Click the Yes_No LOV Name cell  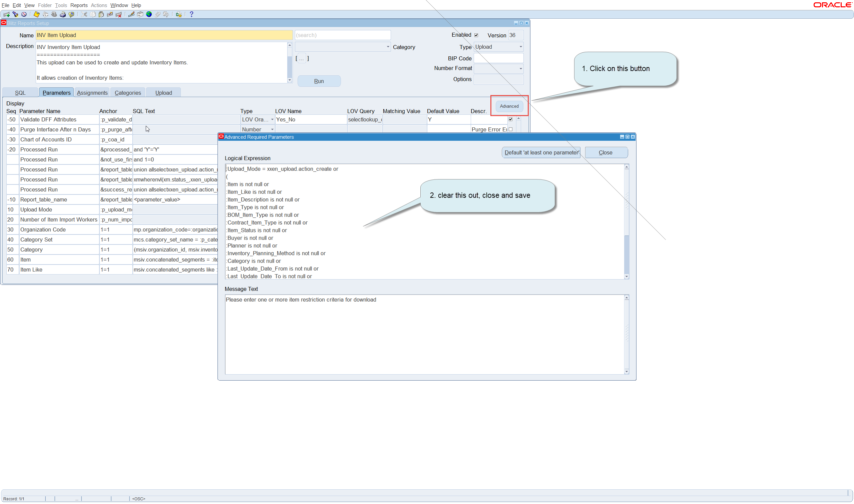pyautogui.click(x=310, y=119)
